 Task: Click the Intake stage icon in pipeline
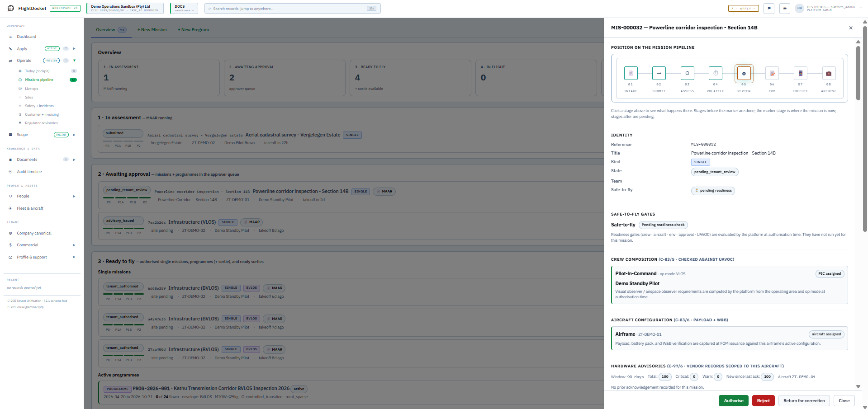coord(631,73)
